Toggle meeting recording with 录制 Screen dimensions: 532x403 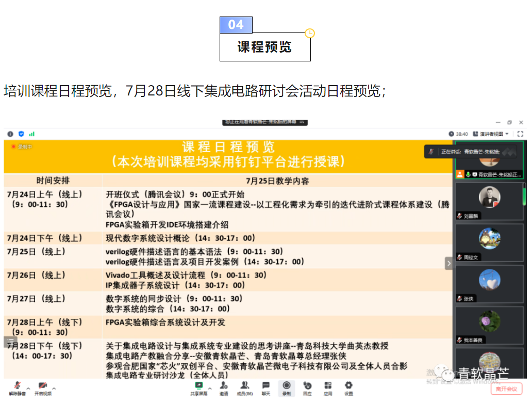click(x=287, y=389)
